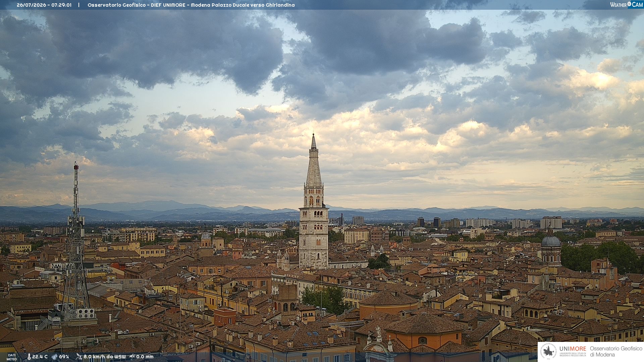Click the UNIMORE university seal emblem
644x362 pixels.
pyautogui.click(x=548, y=352)
